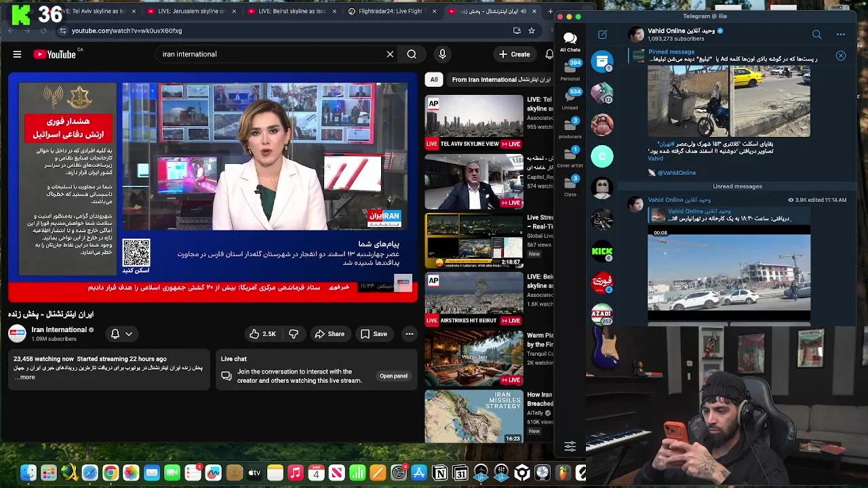Open the YouTube guide hamburger menu
Image resolution: width=868 pixels, height=488 pixels.
click(18, 54)
